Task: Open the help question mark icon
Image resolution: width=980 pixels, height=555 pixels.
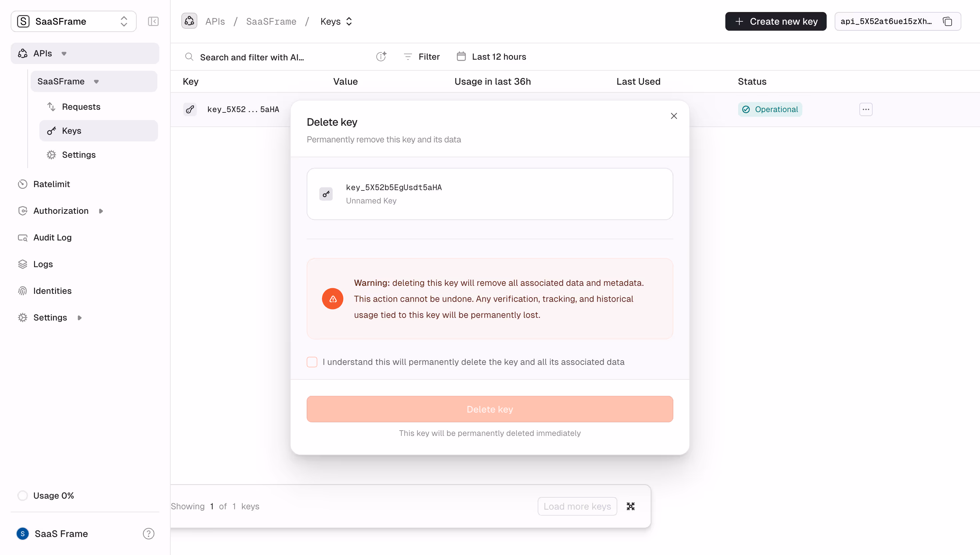Action: coord(149,533)
